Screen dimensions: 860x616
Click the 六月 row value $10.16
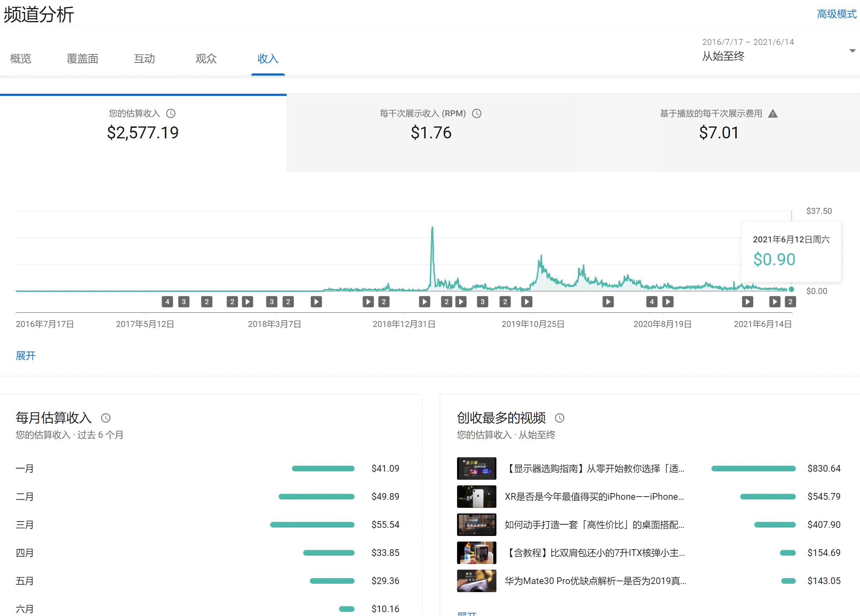click(385, 609)
